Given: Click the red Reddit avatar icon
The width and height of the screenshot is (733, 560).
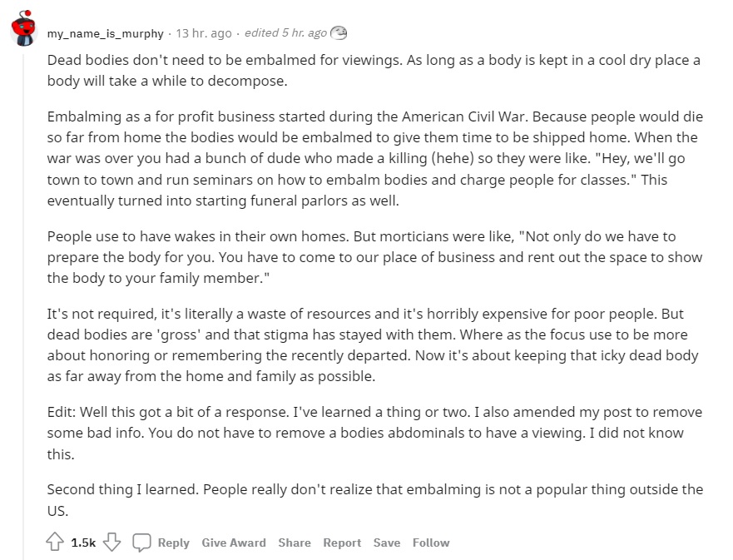Looking at the screenshot, I should pyautogui.click(x=22, y=29).
